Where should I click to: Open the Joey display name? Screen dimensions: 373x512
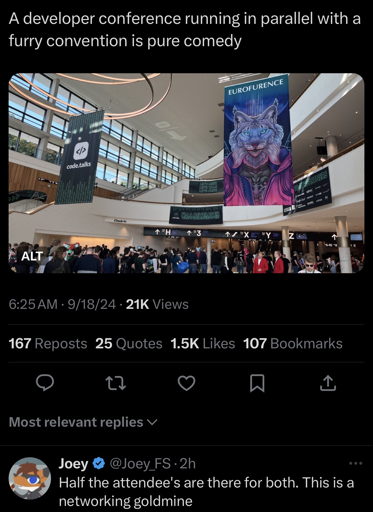click(x=74, y=464)
